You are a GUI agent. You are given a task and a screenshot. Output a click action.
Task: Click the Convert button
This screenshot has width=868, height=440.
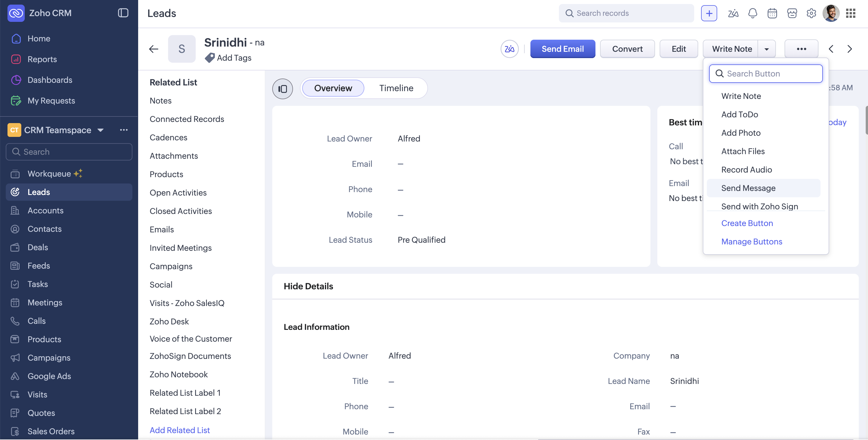pos(627,49)
